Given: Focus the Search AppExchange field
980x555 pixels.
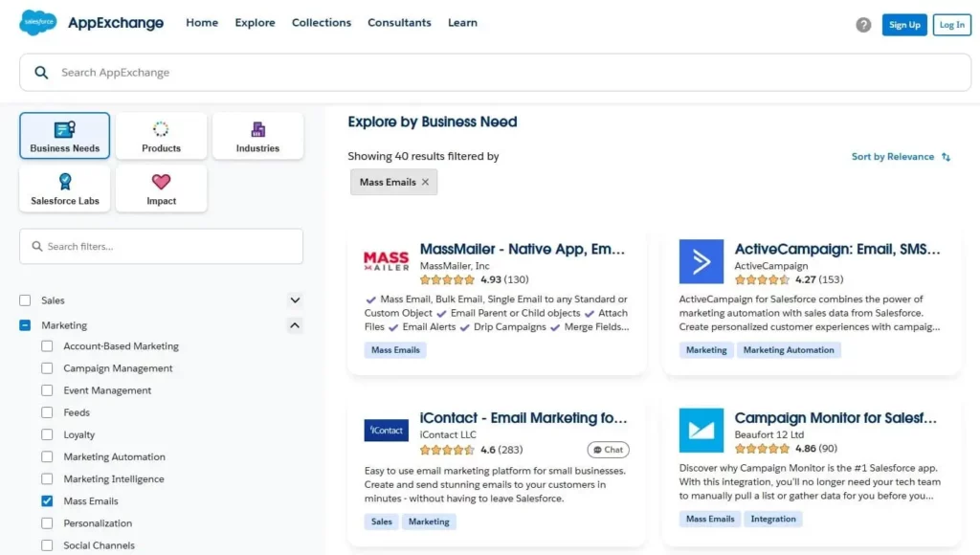Looking at the screenshot, I should (495, 73).
